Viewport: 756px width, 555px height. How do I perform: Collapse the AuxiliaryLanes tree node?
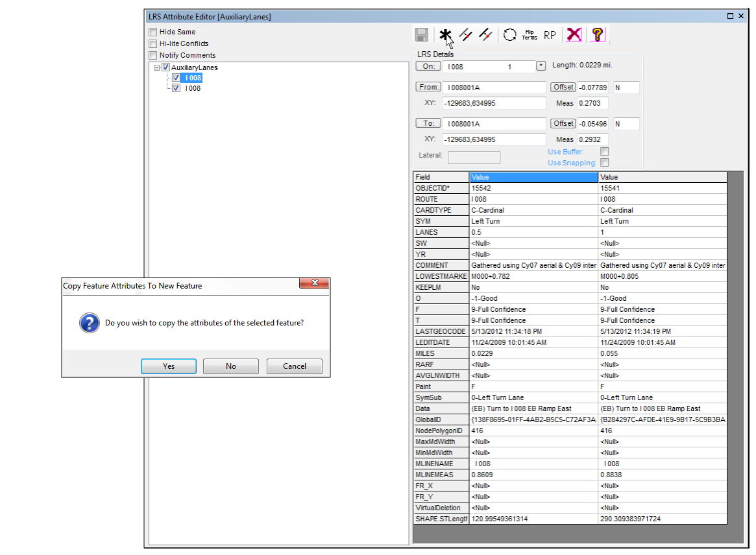click(157, 67)
